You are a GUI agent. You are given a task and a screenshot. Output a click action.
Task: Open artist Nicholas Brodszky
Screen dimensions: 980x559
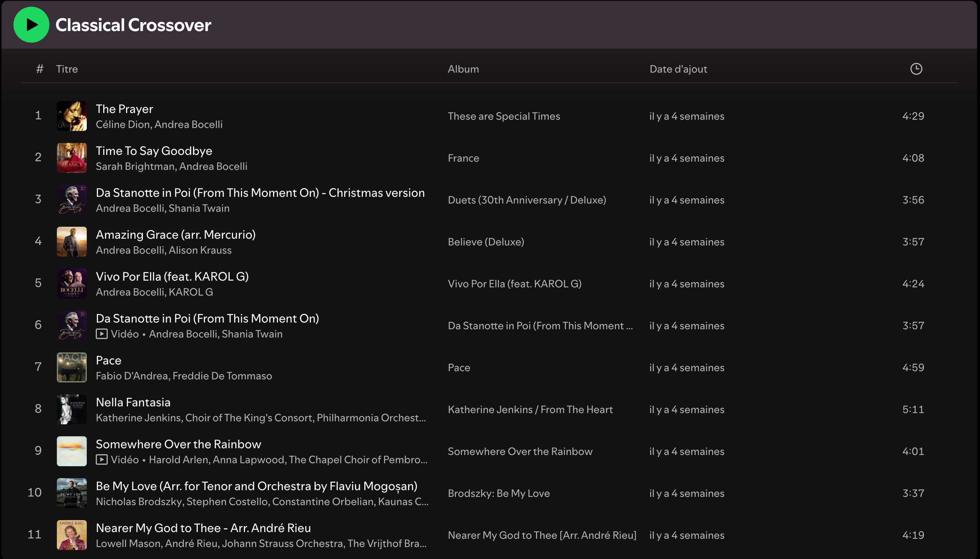pyautogui.click(x=139, y=501)
